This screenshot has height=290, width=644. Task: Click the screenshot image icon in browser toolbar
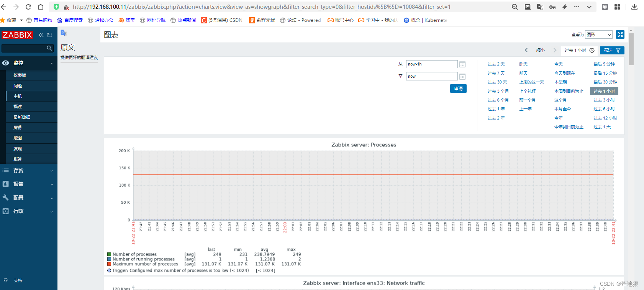pyautogui.click(x=528, y=7)
